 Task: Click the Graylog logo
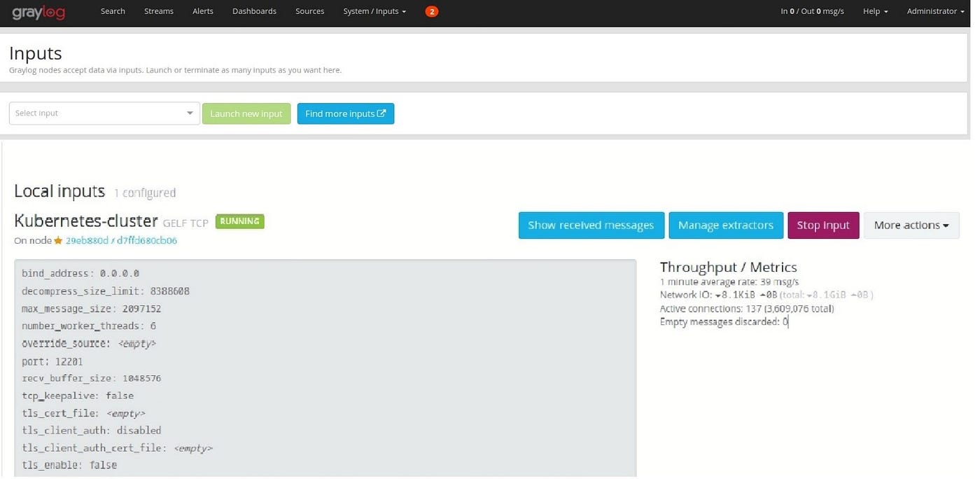pyautogui.click(x=38, y=11)
